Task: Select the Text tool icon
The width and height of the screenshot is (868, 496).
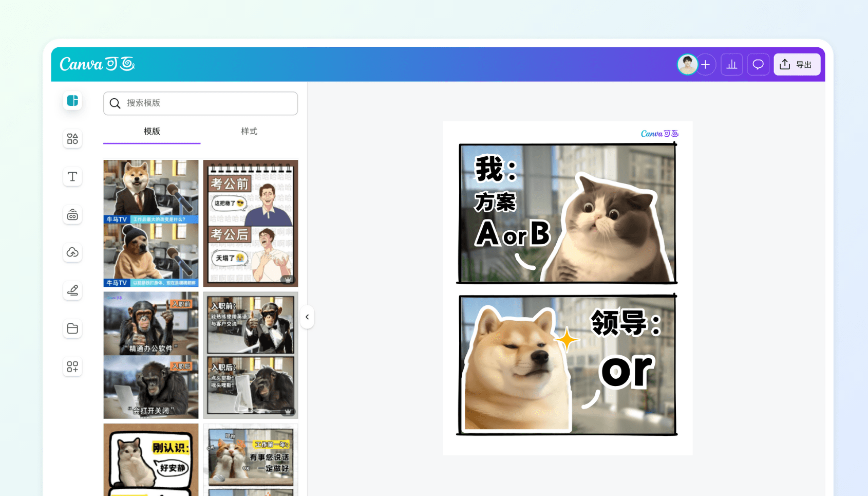Action: pyautogui.click(x=72, y=177)
